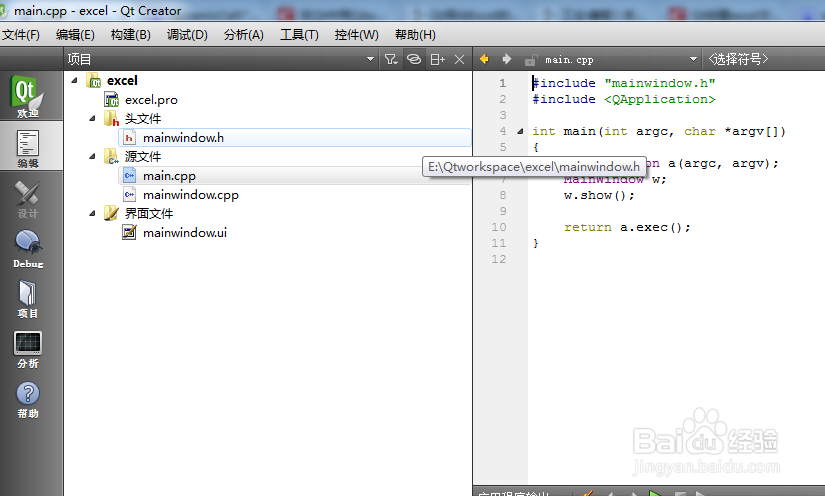Click line number 12 in the gutter
Screen dimensions: 825x496
(498, 259)
